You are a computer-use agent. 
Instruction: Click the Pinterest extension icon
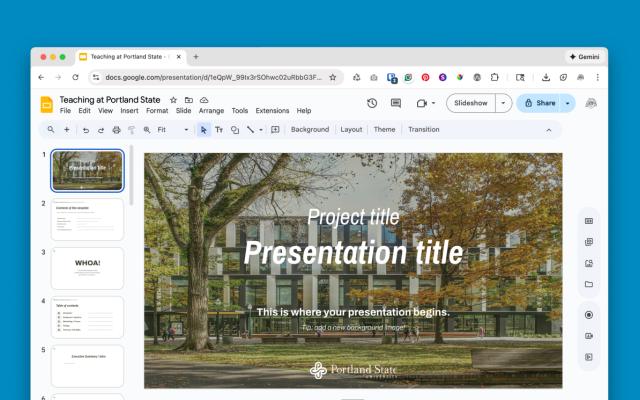point(425,77)
